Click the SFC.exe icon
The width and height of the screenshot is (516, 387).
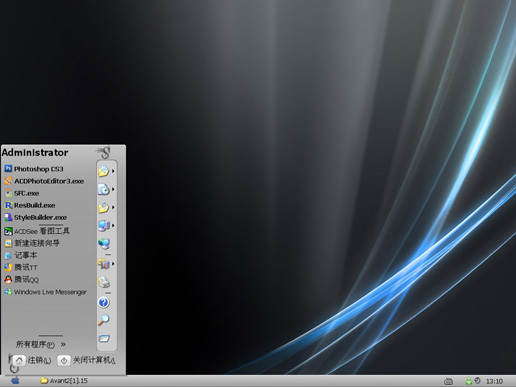point(8,193)
